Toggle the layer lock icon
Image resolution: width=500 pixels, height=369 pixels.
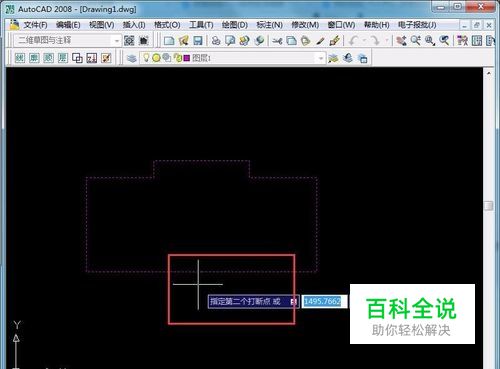tap(178, 58)
